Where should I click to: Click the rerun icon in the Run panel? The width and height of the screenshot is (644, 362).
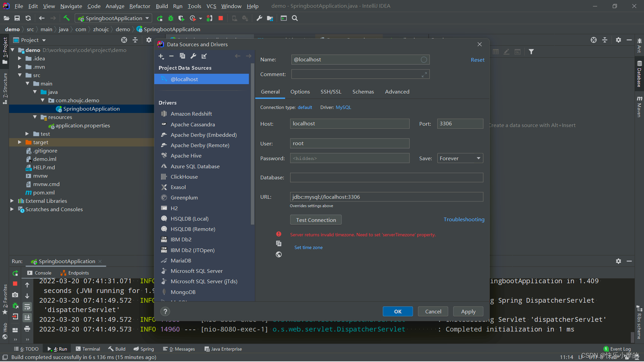pos(15,273)
